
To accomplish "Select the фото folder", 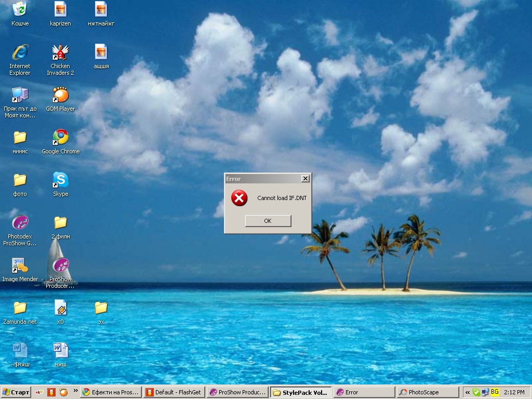I will coord(20,184).
